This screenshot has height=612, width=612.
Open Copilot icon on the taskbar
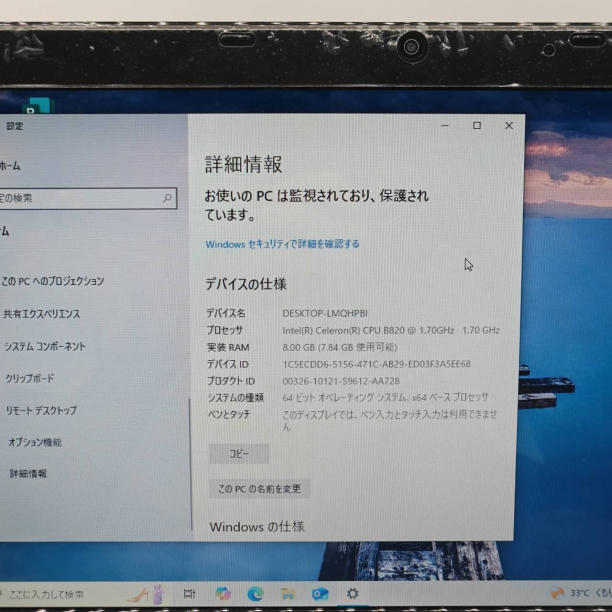pos(223,594)
